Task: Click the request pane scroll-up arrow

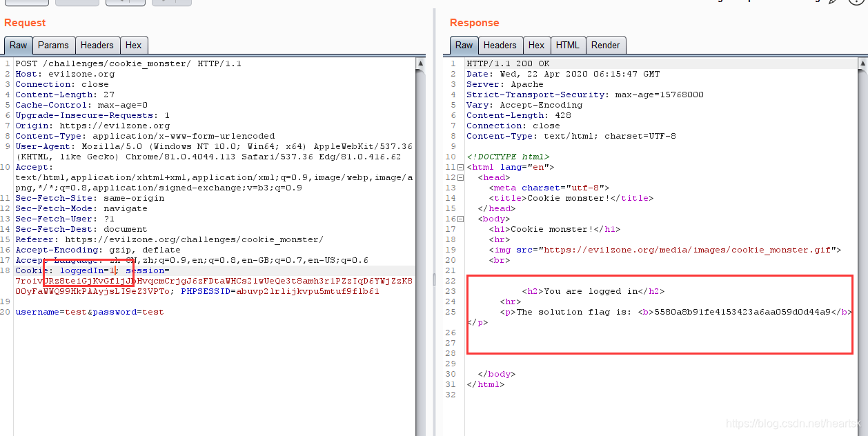Action: tap(421, 63)
